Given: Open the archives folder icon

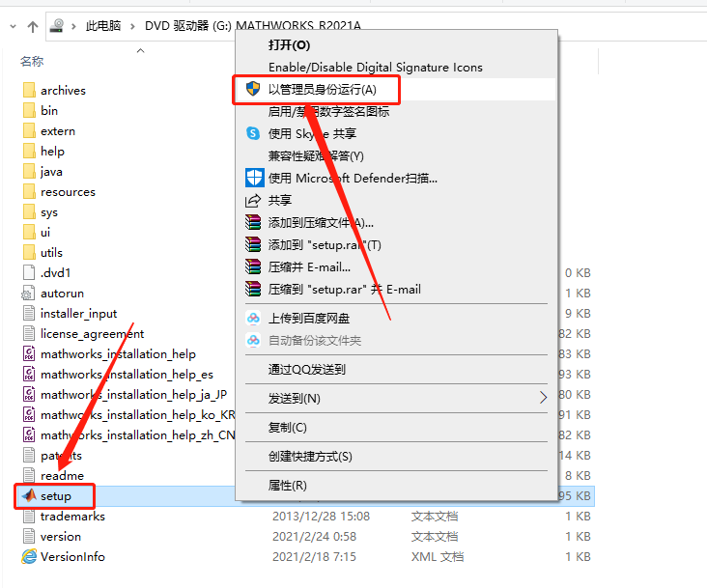Looking at the screenshot, I should point(29,90).
